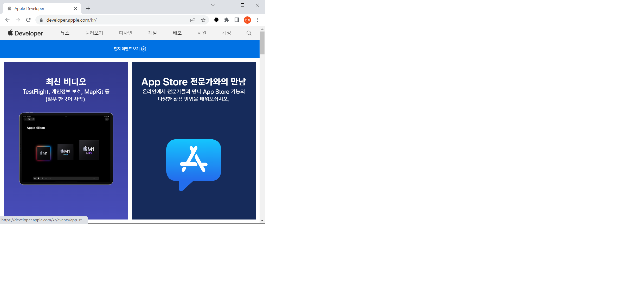
Task: Open the 디자인 navigation menu item
Action: coord(126,33)
